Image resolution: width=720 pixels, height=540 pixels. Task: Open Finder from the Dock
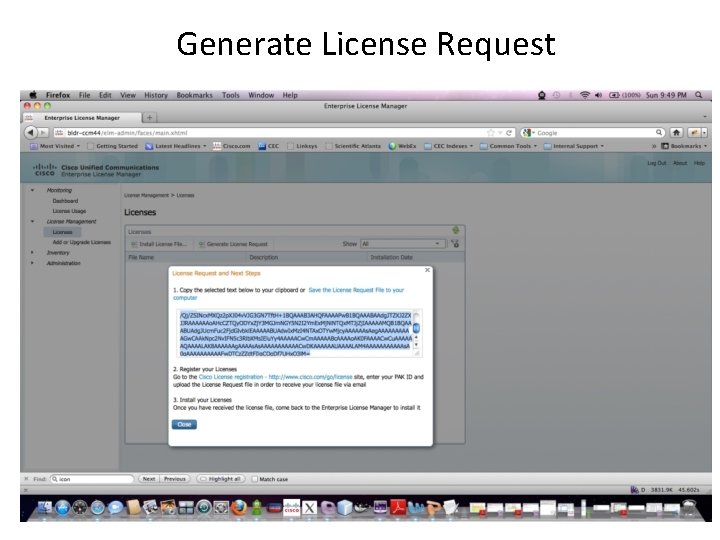(45, 507)
